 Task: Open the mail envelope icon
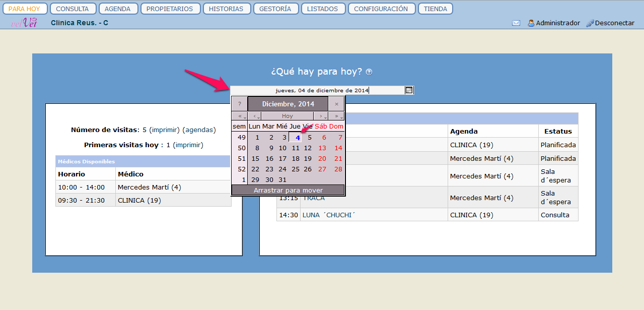point(516,23)
